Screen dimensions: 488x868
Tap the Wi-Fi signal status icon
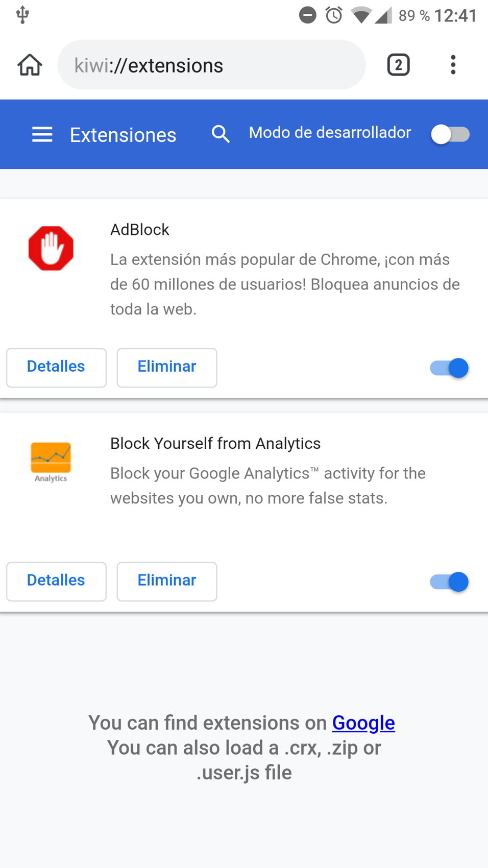coord(361,15)
